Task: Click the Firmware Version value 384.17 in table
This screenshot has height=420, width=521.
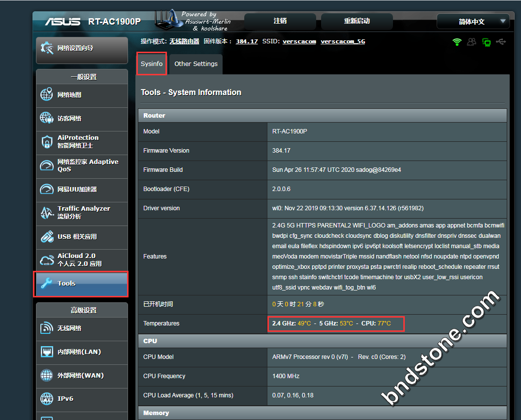Action: tap(281, 151)
